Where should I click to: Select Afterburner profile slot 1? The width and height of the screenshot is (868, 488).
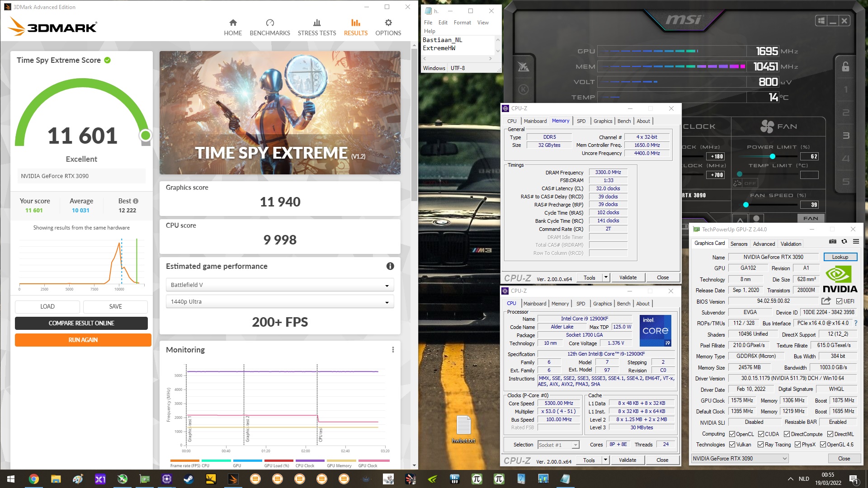[x=846, y=89]
